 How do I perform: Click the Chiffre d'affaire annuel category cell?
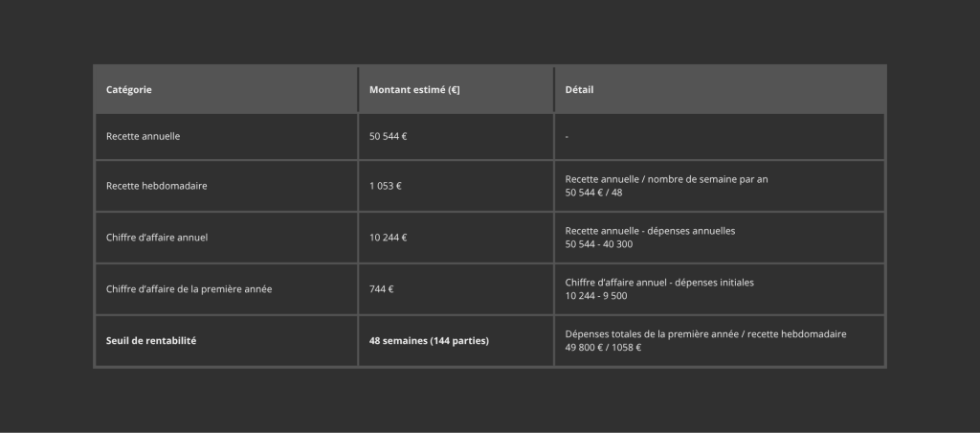(x=156, y=238)
